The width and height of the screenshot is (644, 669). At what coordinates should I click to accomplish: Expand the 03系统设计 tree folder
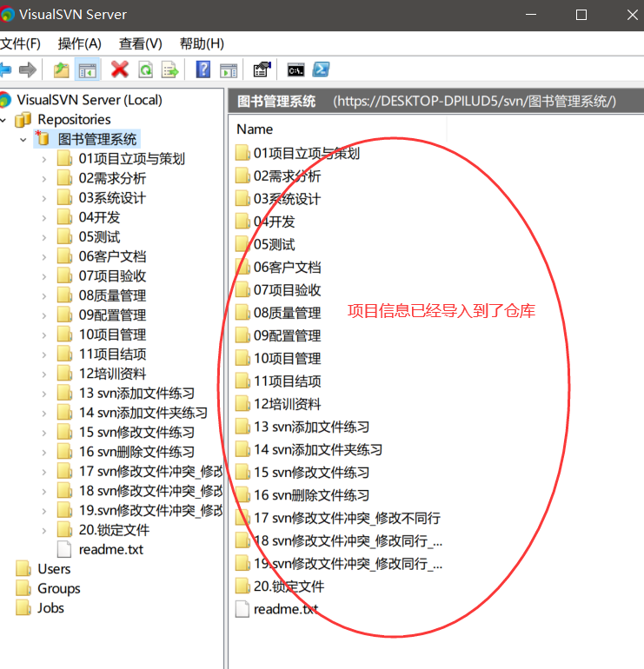44,198
